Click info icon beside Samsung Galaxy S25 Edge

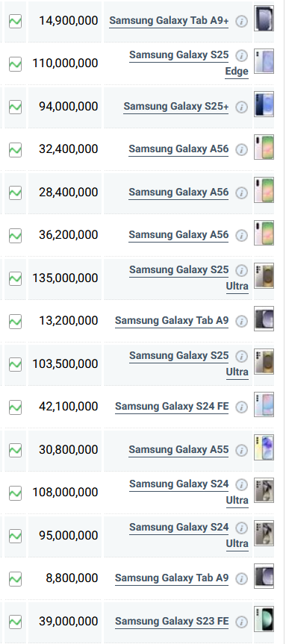tap(242, 55)
